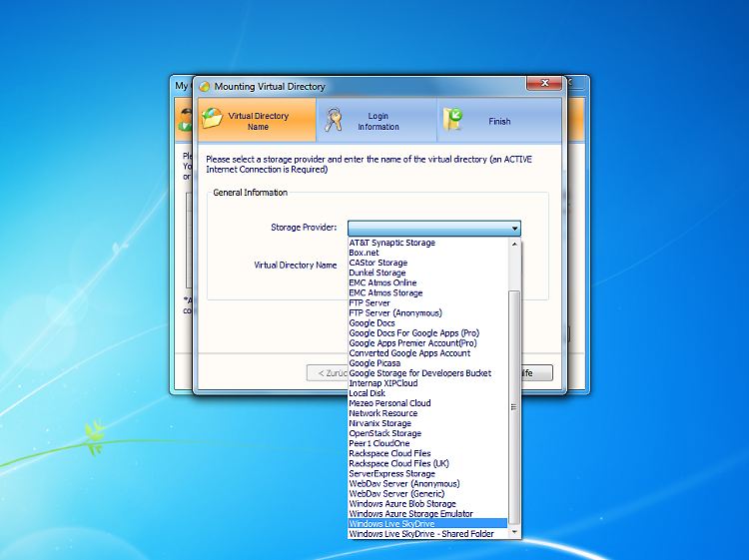749x560 pixels.
Task: Switch to the Login Information step
Action: (x=376, y=122)
